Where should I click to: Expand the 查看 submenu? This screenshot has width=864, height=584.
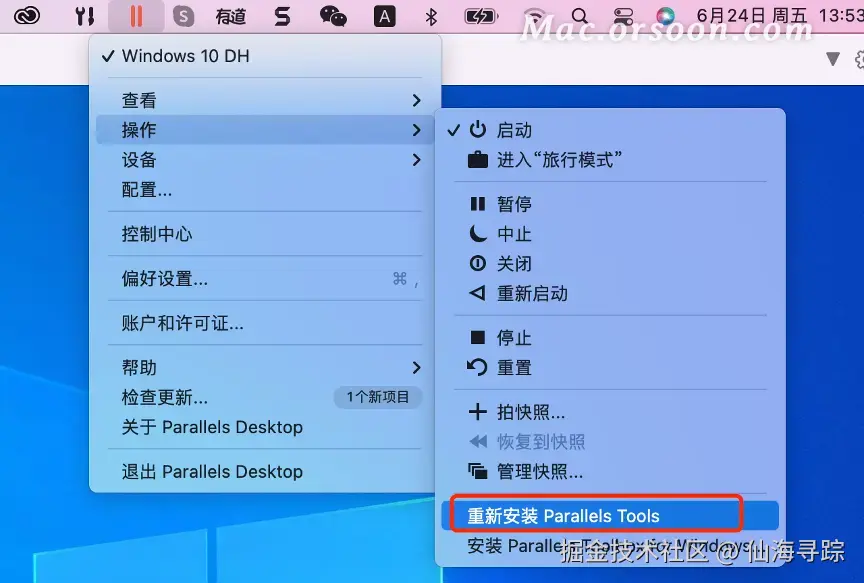click(265, 100)
